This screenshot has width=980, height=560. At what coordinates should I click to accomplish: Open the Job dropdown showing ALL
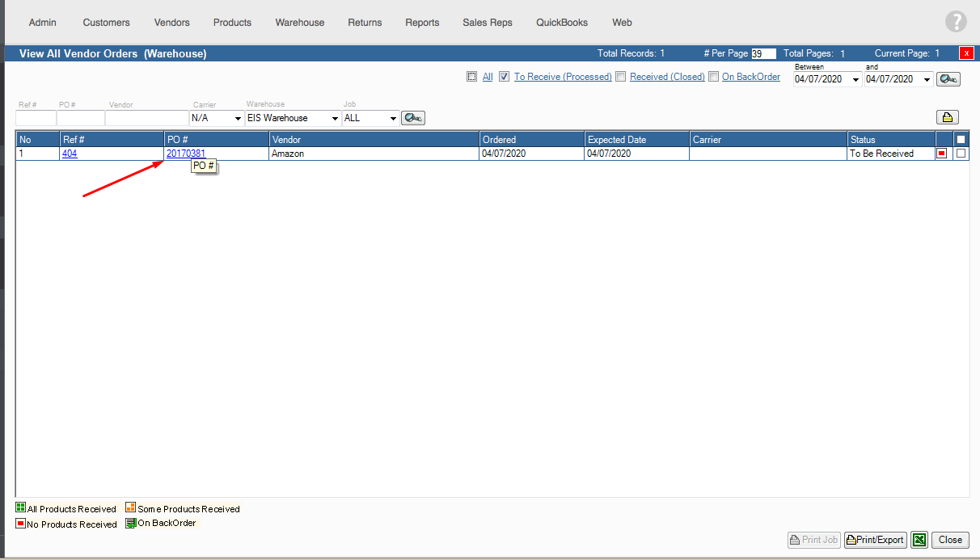tap(370, 118)
